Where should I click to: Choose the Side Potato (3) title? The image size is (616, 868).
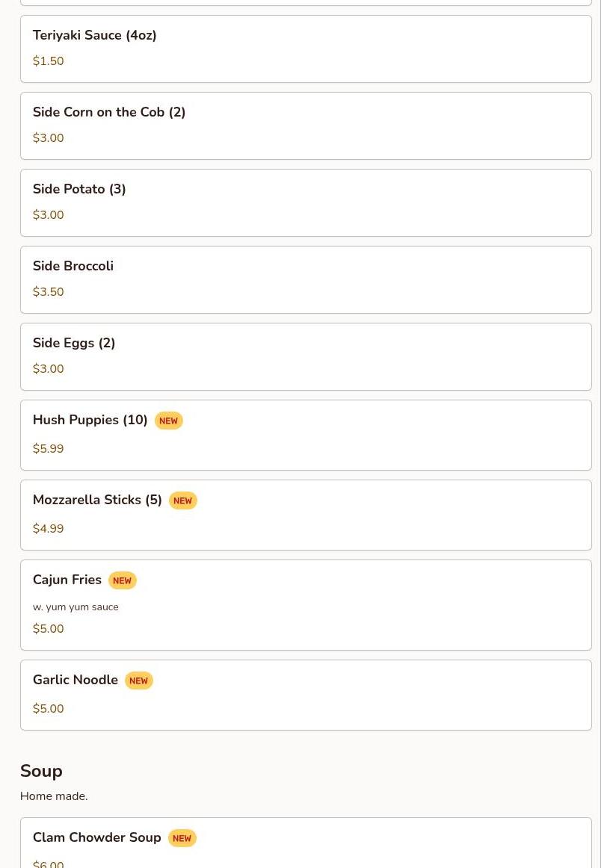click(79, 189)
